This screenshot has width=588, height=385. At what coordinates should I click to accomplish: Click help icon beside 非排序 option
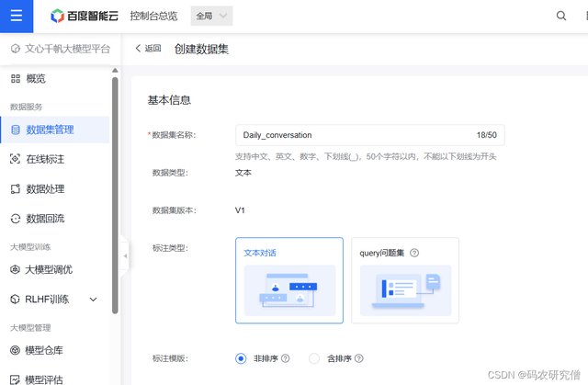point(286,358)
